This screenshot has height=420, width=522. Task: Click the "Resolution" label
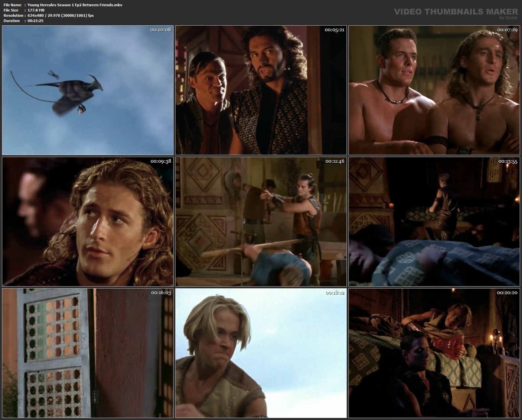tap(13, 15)
